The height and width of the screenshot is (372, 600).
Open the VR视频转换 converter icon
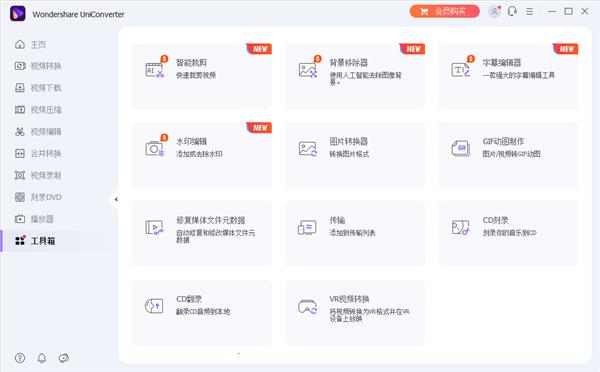(308, 306)
